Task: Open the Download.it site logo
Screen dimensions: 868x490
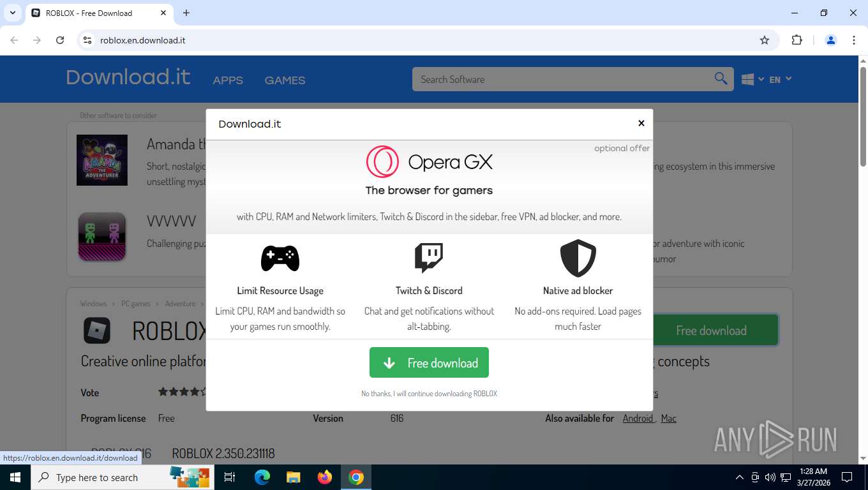Action: (x=128, y=77)
